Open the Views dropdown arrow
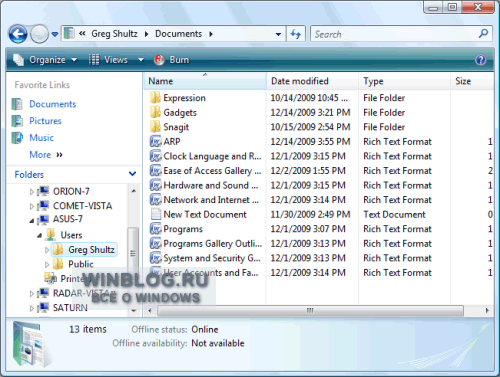 pyautogui.click(x=141, y=60)
